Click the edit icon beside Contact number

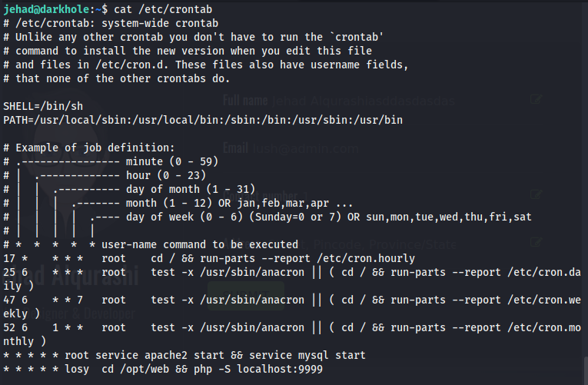tap(536, 196)
